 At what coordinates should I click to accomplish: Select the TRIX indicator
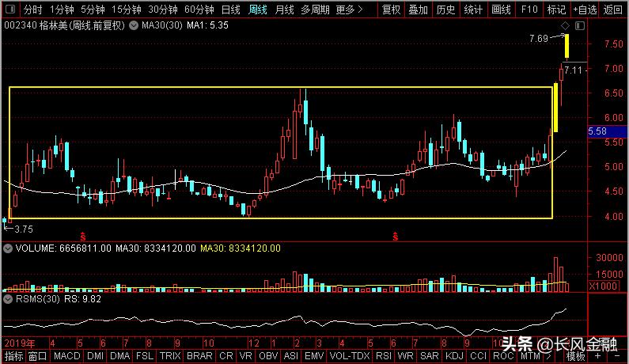click(170, 356)
